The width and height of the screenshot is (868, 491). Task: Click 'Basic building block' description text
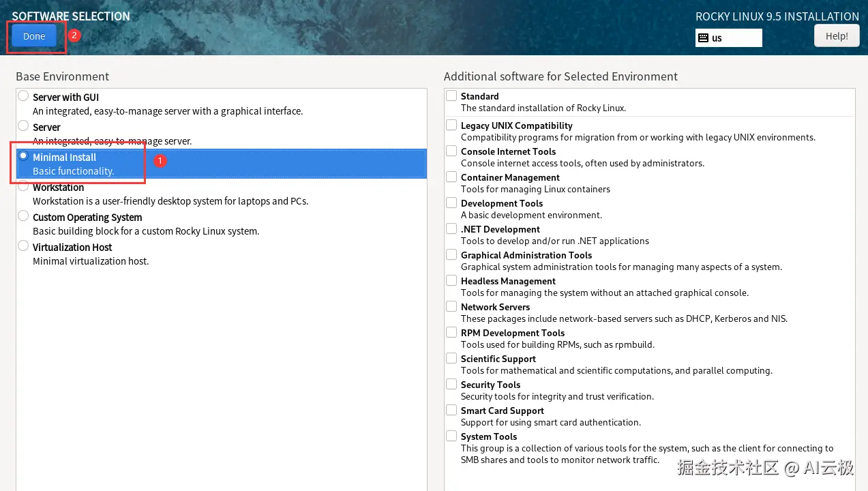[146, 231]
